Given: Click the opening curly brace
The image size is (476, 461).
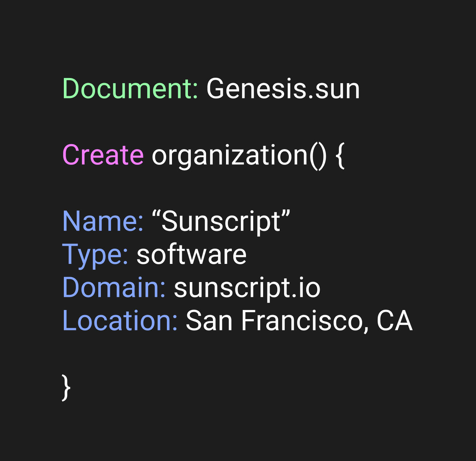Looking at the screenshot, I should pos(340,156).
